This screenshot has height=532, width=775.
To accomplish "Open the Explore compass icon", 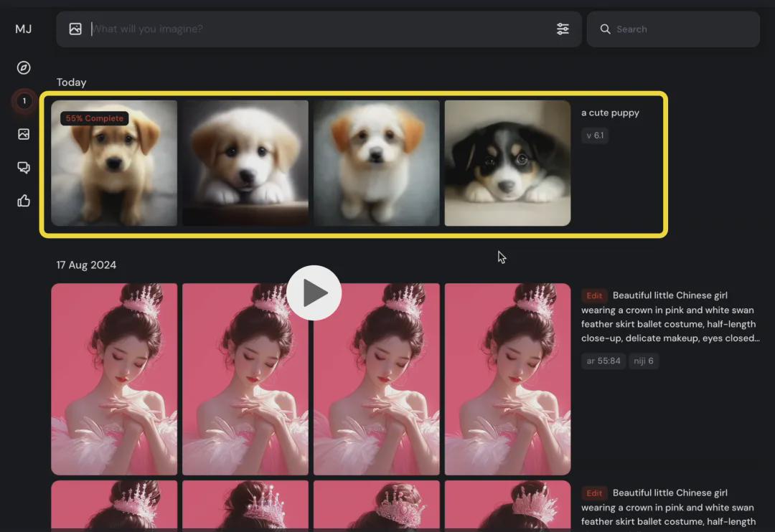I will (24, 67).
